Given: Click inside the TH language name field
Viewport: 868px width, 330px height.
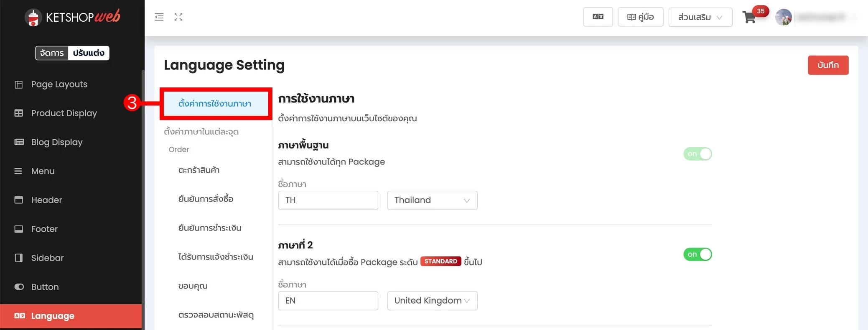Looking at the screenshot, I should point(328,200).
